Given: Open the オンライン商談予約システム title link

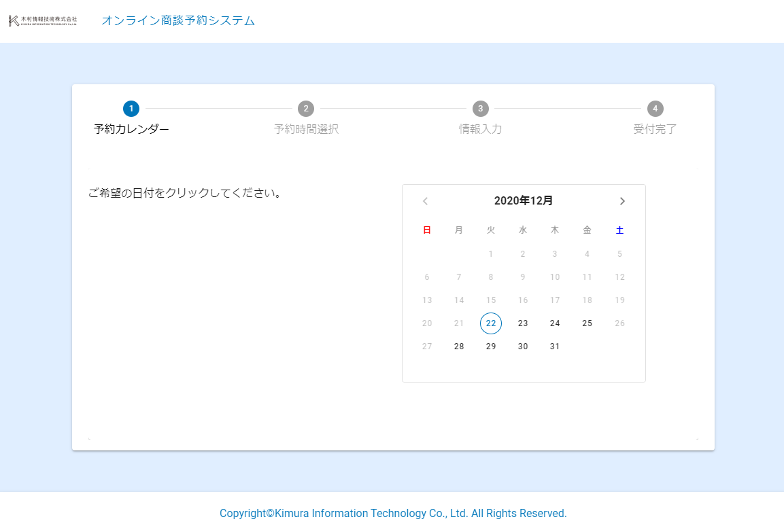Looking at the screenshot, I should coord(178,21).
